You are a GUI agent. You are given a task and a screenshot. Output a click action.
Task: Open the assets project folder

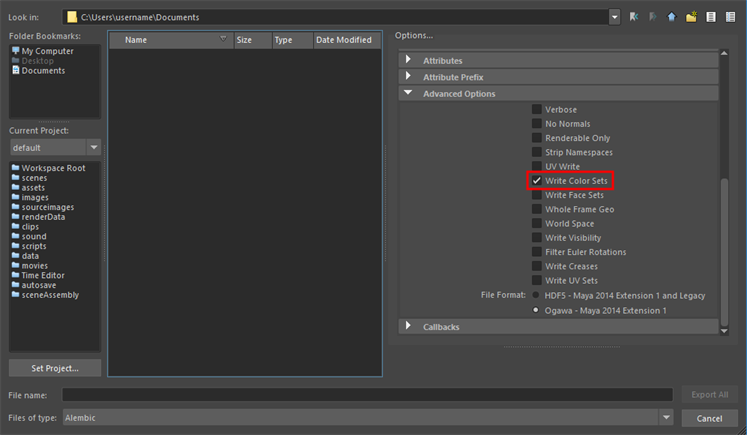click(28, 188)
